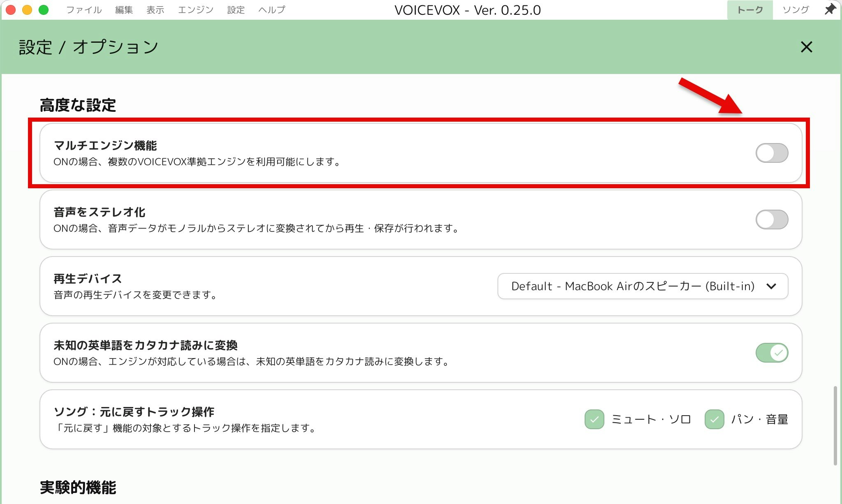Viewport: 842px width, 504px height.
Task: Click the chevron arrow of playback device selector
Action: 771,286
